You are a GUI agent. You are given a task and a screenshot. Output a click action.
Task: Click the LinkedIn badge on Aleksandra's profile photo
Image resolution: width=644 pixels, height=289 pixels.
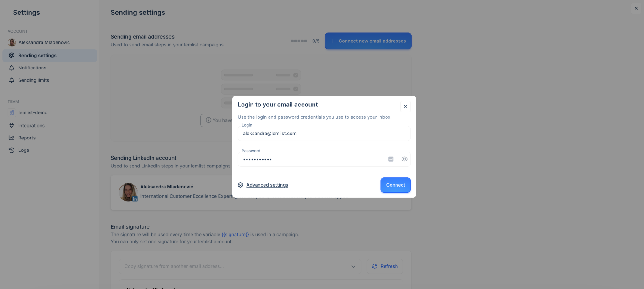135,199
